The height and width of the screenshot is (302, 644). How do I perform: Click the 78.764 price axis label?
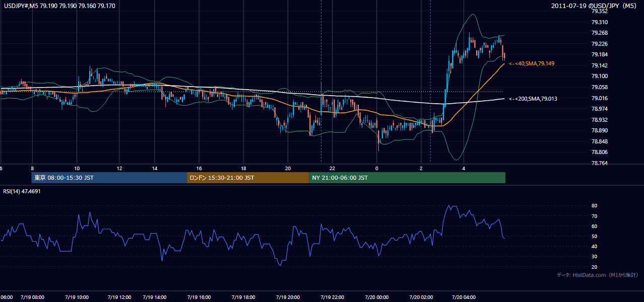pyautogui.click(x=600, y=163)
